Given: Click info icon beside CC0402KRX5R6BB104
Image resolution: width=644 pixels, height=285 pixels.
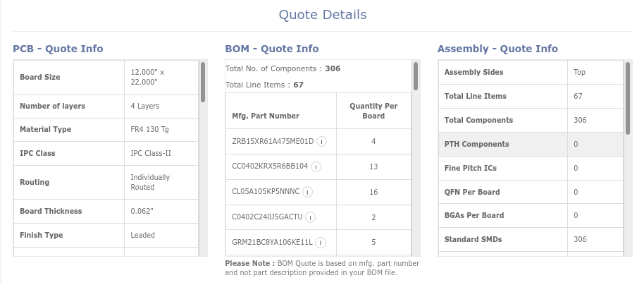Looking at the screenshot, I should 316,166.
